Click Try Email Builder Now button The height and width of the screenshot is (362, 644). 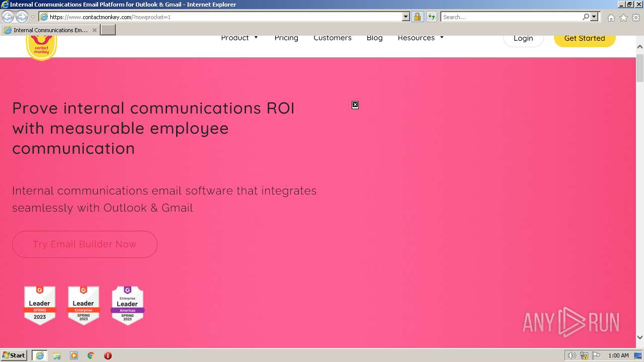(x=85, y=244)
